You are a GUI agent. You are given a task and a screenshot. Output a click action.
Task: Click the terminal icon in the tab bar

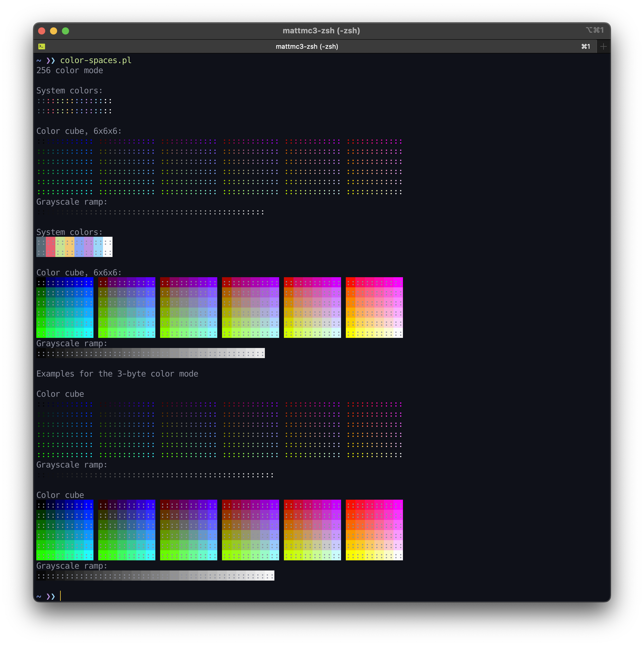[x=42, y=46]
